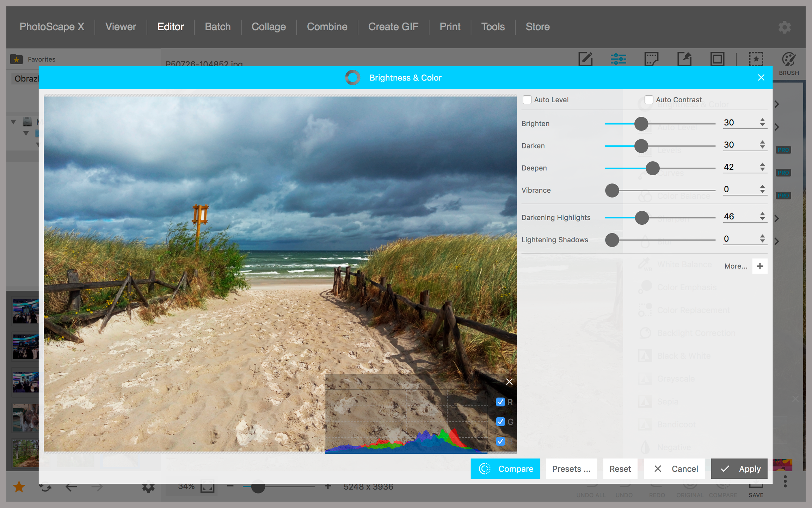The image size is (812, 508).
Task: Click the Brighten slider handle
Action: pyautogui.click(x=641, y=124)
